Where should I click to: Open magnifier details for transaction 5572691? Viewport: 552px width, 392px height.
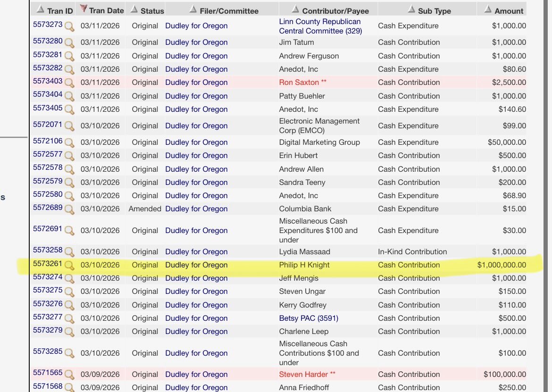point(69,231)
